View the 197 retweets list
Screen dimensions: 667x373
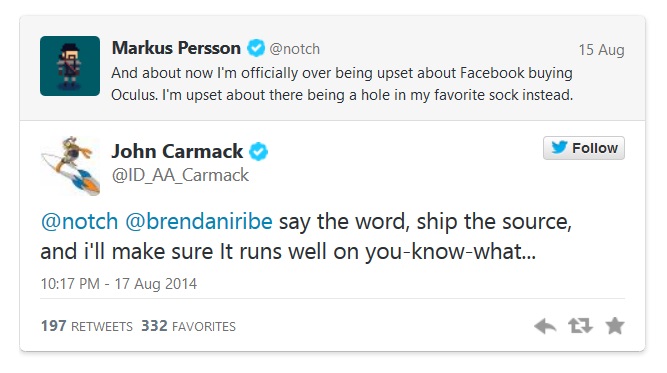point(86,326)
